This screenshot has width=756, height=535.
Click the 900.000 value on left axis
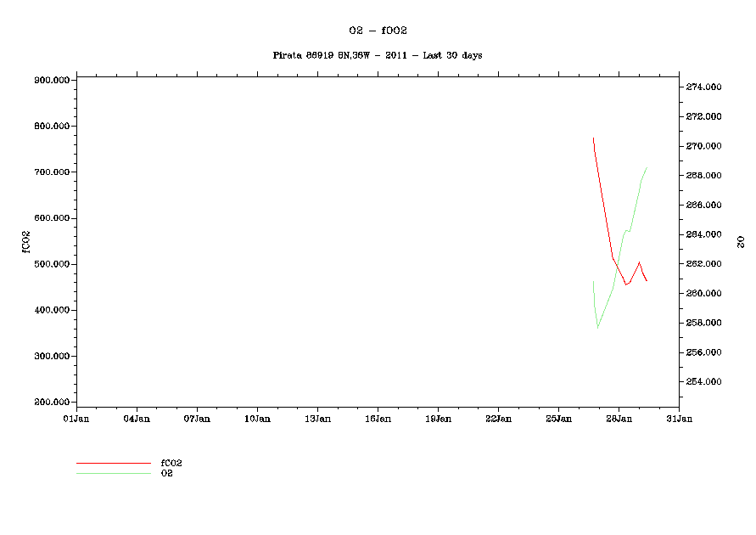(x=52, y=80)
